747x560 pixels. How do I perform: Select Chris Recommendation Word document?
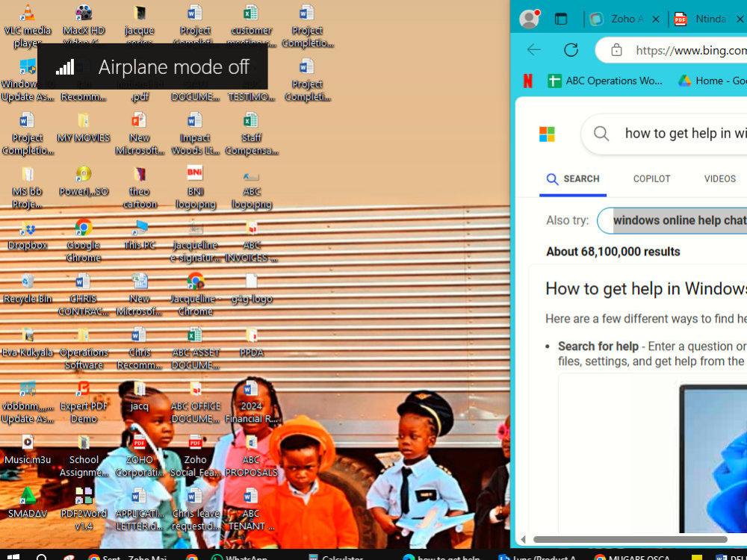pos(139,349)
